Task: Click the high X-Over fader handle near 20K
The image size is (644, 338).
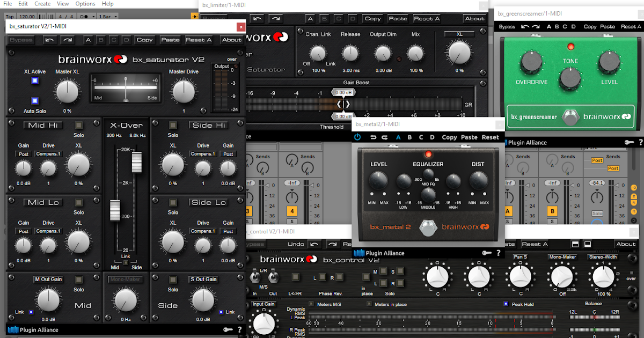Action: click(x=136, y=161)
